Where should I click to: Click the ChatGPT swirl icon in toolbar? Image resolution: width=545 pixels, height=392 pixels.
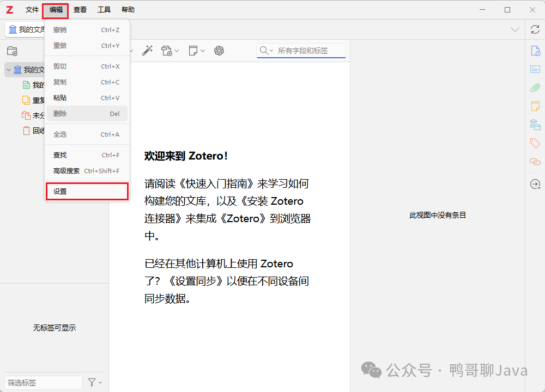pos(219,51)
